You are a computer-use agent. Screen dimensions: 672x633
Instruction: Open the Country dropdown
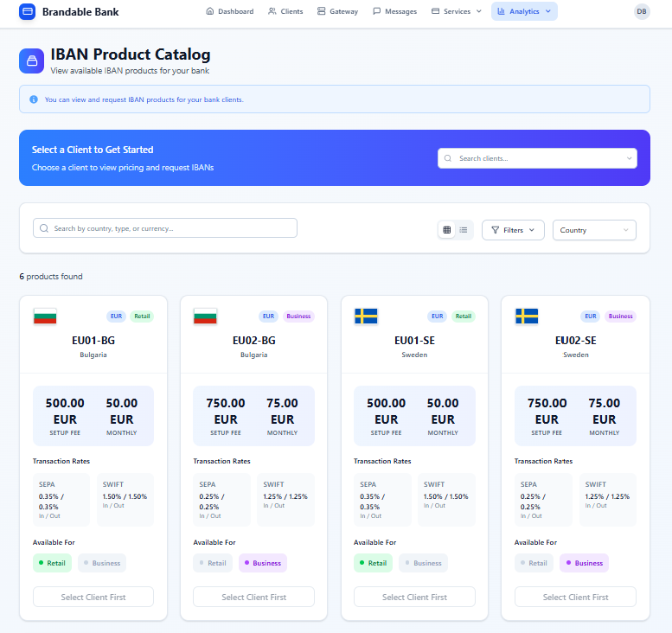(594, 230)
